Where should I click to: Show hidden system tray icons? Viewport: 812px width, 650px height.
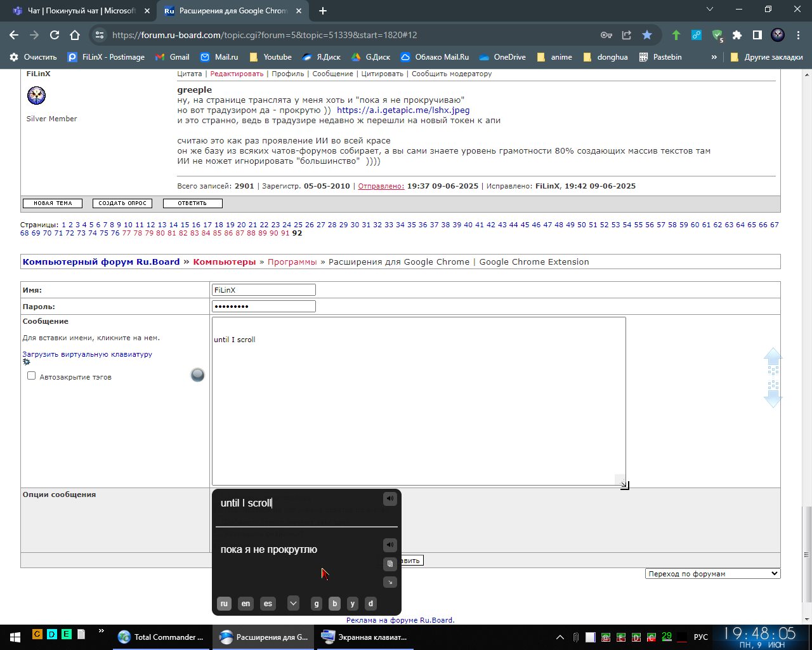(x=560, y=637)
